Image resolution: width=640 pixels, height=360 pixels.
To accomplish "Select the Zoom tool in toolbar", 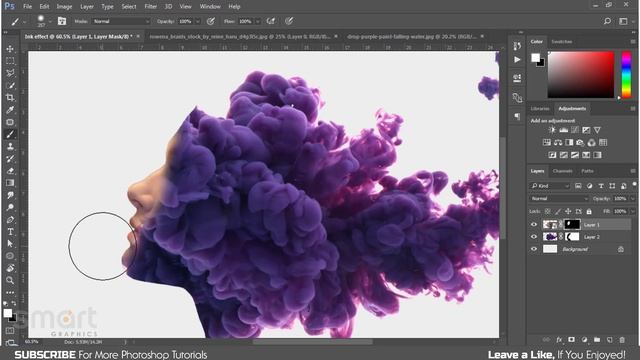I will pyautogui.click(x=10, y=280).
